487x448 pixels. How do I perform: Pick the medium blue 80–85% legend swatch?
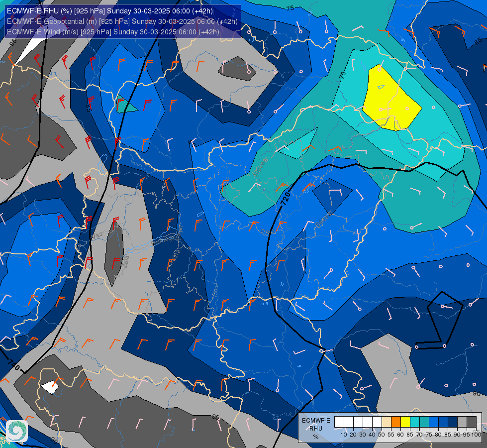pyautogui.click(x=443, y=422)
